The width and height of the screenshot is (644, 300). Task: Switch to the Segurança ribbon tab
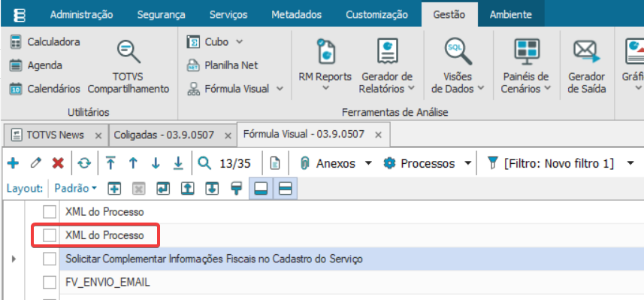[161, 15]
